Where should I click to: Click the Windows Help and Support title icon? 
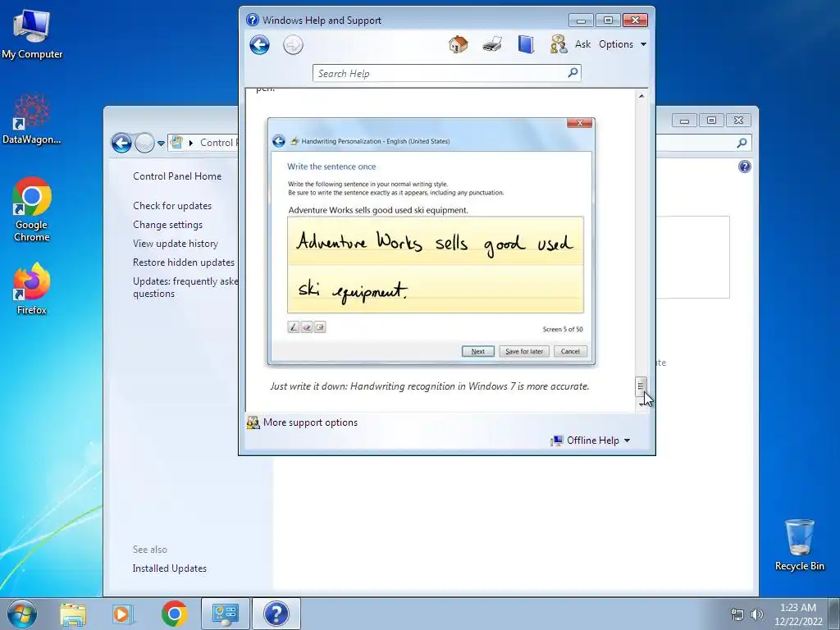(x=253, y=20)
